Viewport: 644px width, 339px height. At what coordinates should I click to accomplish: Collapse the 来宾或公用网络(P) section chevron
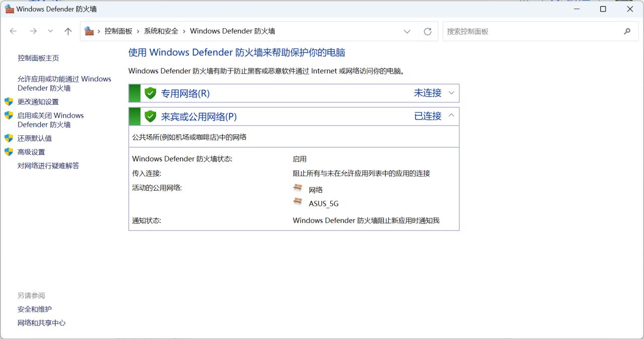(x=451, y=116)
